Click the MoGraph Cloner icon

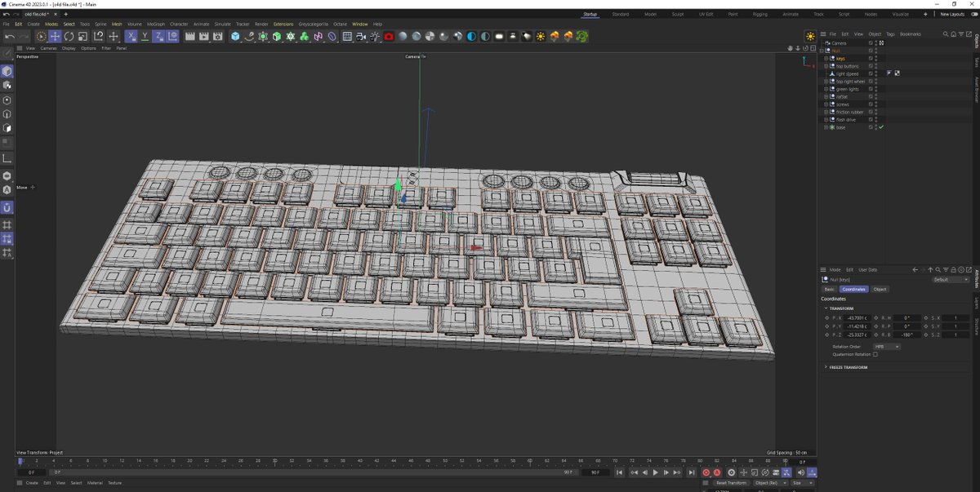pos(292,37)
